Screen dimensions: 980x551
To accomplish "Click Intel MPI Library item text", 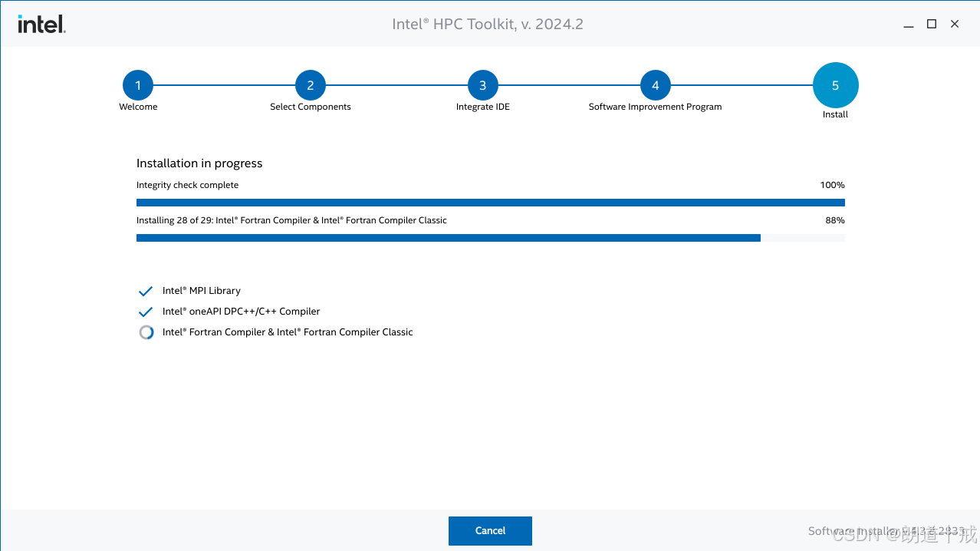I will tap(202, 291).
